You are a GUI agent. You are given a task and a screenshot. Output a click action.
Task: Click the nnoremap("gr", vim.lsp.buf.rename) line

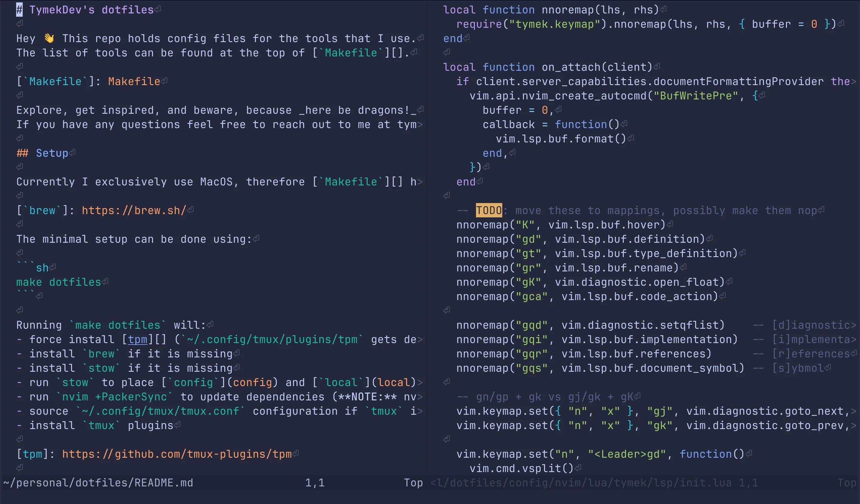coord(568,268)
